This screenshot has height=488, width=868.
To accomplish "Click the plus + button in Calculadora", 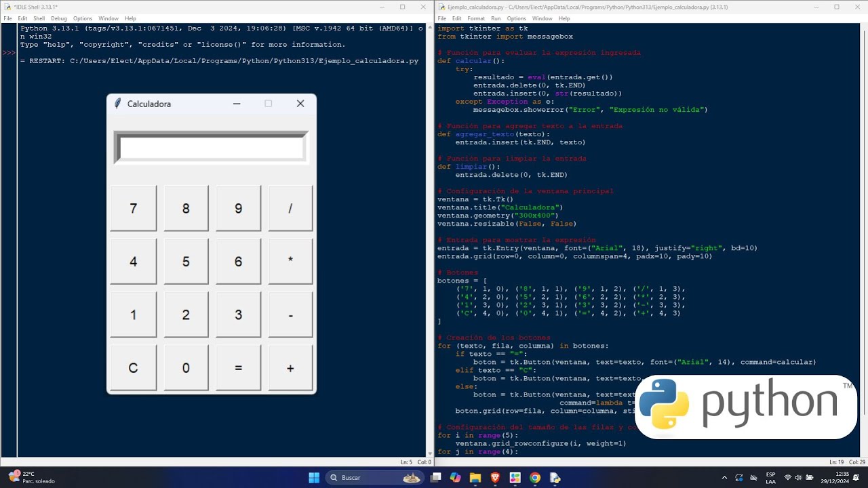I will [290, 368].
